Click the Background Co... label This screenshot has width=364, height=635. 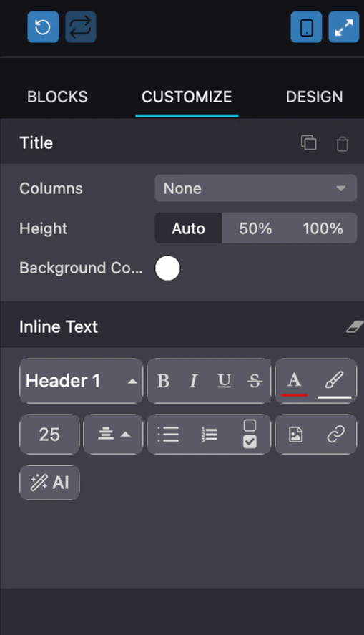81,268
